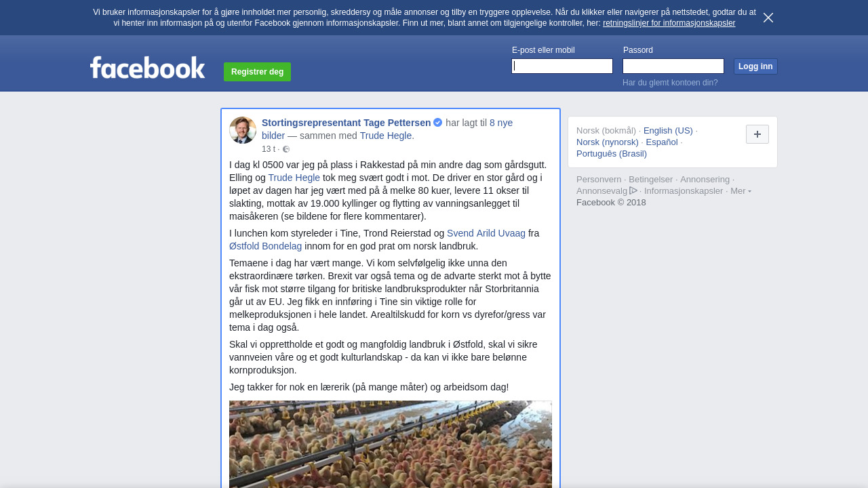The height and width of the screenshot is (488, 868).
Task: Open Tage Pettersen's profile picture
Action: pyautogui.click(x=243, y=130)
